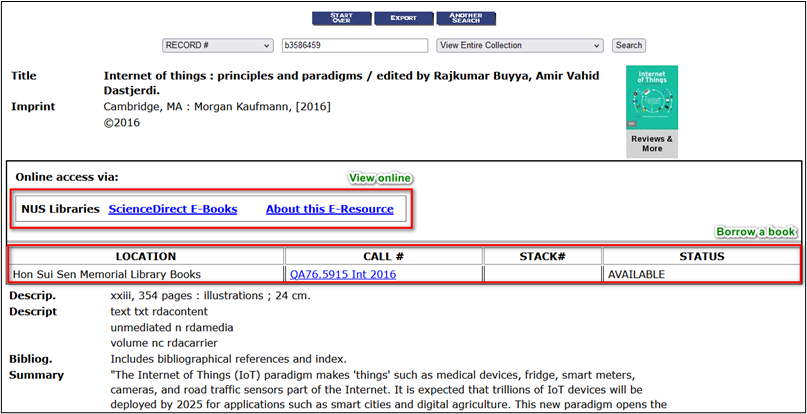807x414 pixels.
Task: Click the green Borrow a book label
Action: point(756,232)
